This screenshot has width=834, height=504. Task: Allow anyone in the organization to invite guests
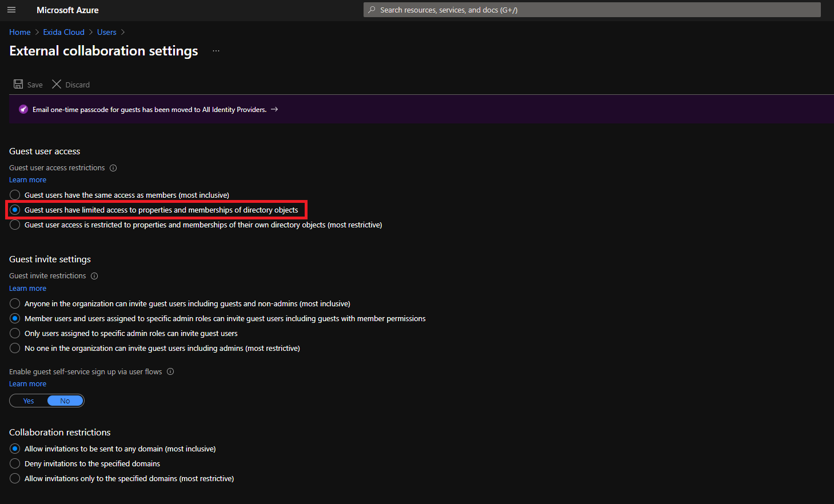click(x=14, y=303)
